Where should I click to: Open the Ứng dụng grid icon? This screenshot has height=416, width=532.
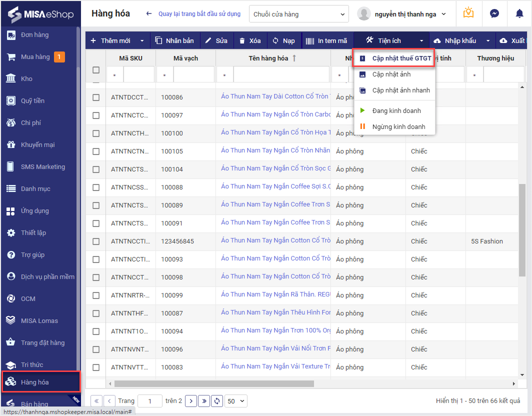10,211
